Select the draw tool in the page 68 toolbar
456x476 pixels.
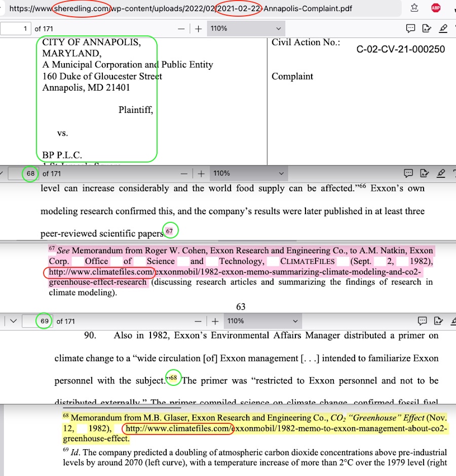coord(440,174)
